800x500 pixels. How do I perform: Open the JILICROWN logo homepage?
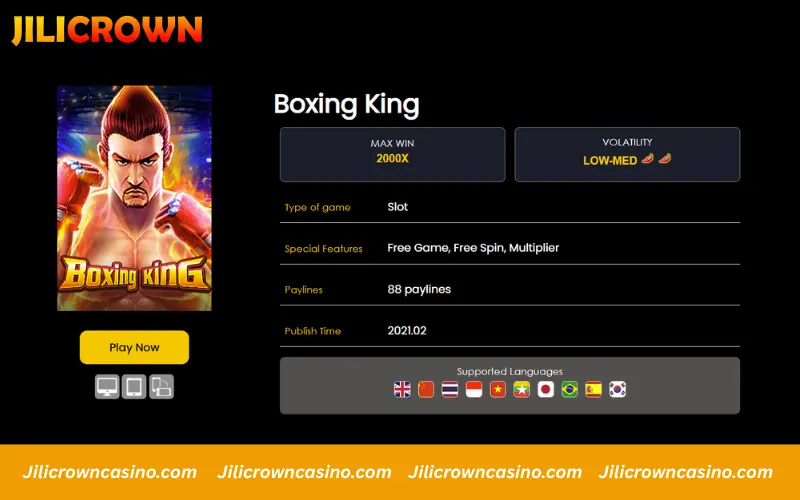coord(107,30)
